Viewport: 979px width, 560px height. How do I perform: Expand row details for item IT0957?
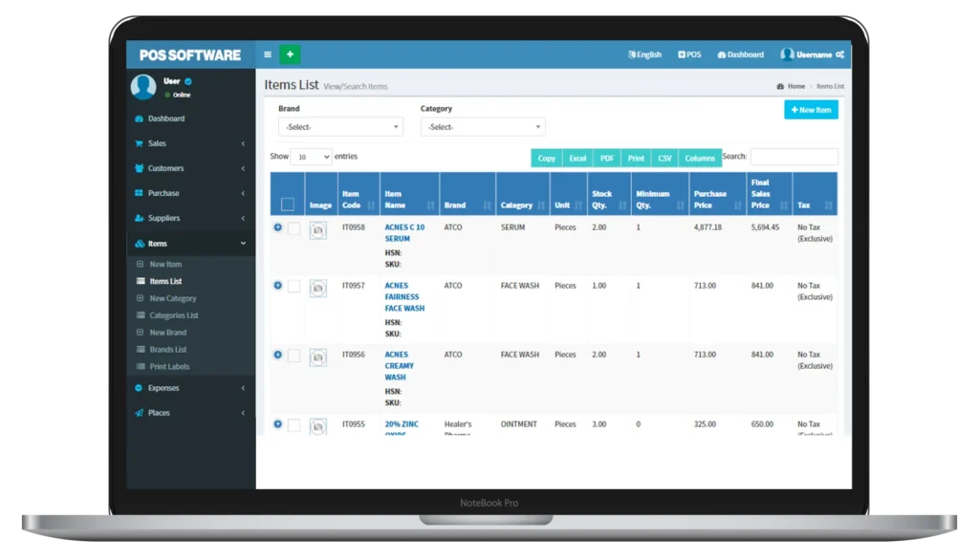point(277,285)
